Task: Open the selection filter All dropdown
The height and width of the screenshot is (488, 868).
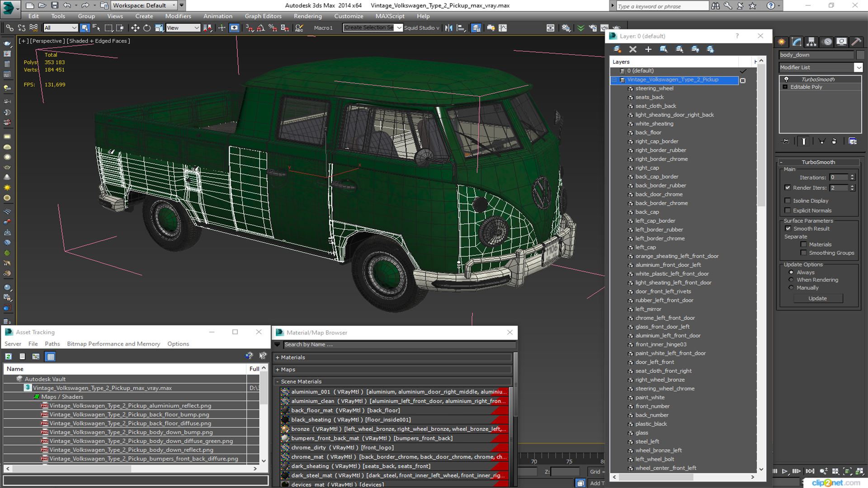Action: (61, 28)
